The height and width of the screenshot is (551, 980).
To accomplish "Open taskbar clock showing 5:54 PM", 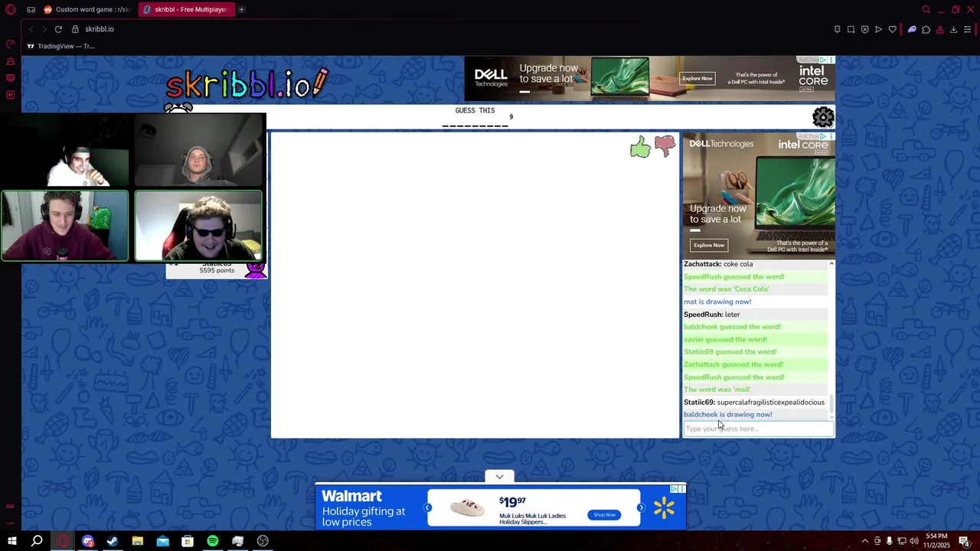I will 937,541.
